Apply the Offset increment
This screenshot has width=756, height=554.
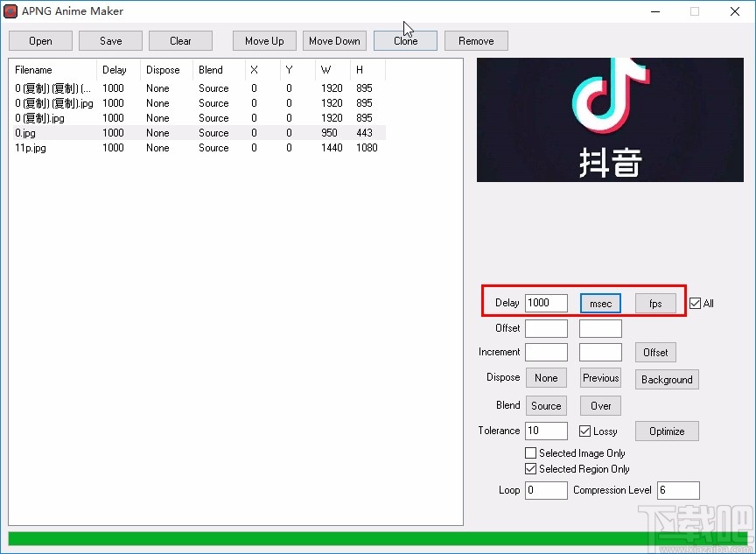click(x=655, y=352)
